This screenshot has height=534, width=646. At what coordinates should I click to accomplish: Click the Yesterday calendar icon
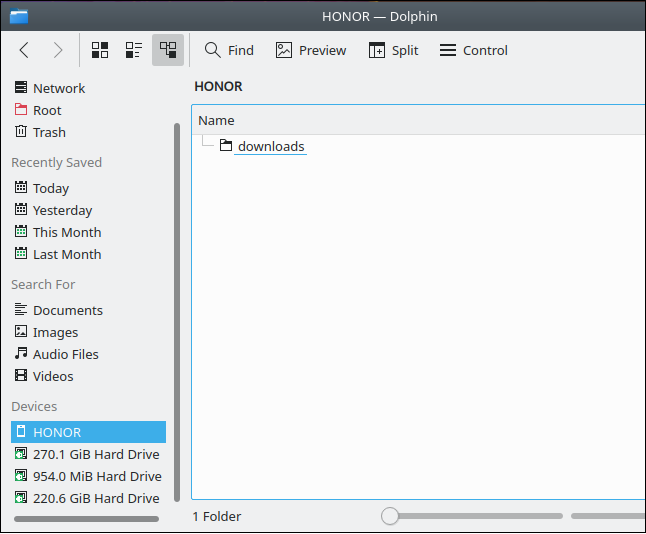tap(21, 209)
